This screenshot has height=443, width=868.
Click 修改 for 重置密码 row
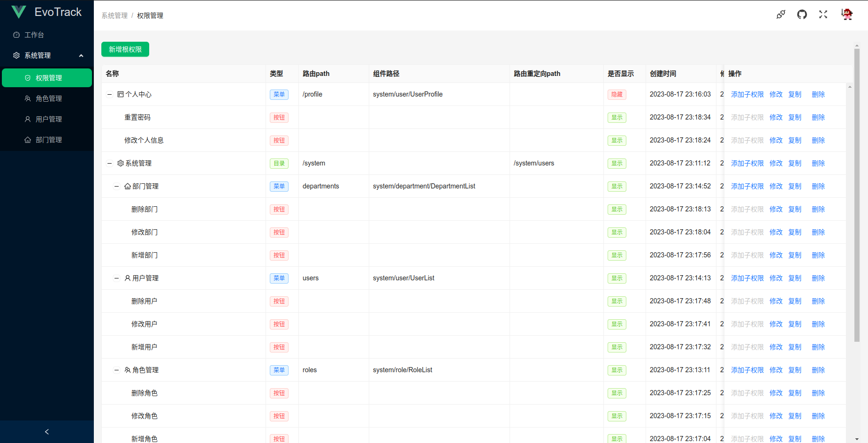pyautogui.click(x=776, y=117)
